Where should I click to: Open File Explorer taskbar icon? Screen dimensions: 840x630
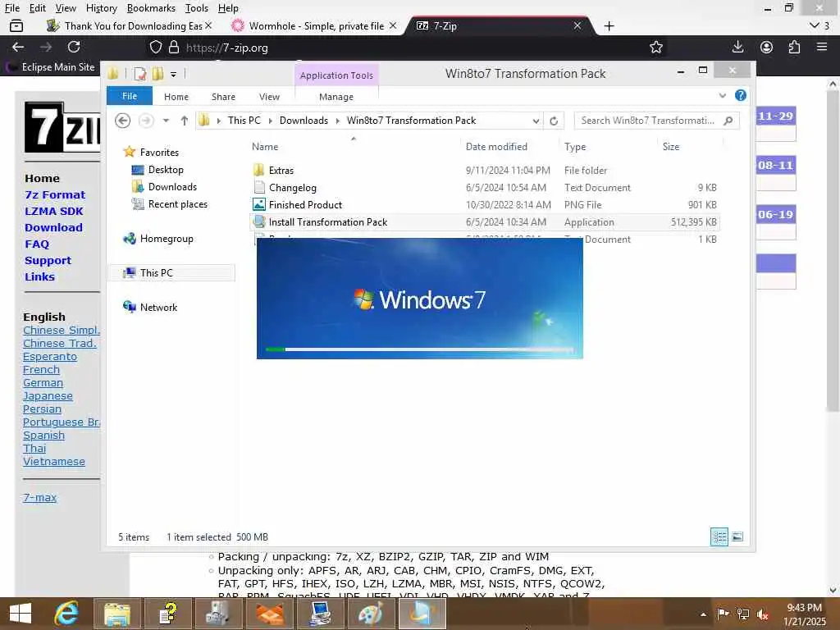tap(116, 614)
